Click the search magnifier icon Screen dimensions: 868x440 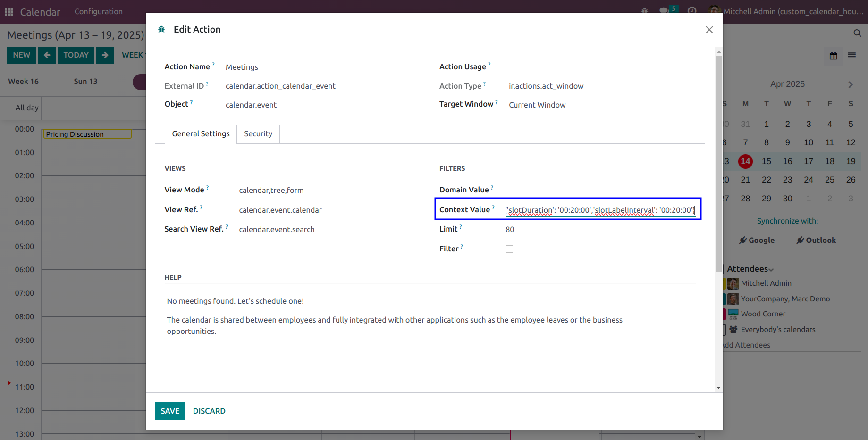click(x=857, y=33)
